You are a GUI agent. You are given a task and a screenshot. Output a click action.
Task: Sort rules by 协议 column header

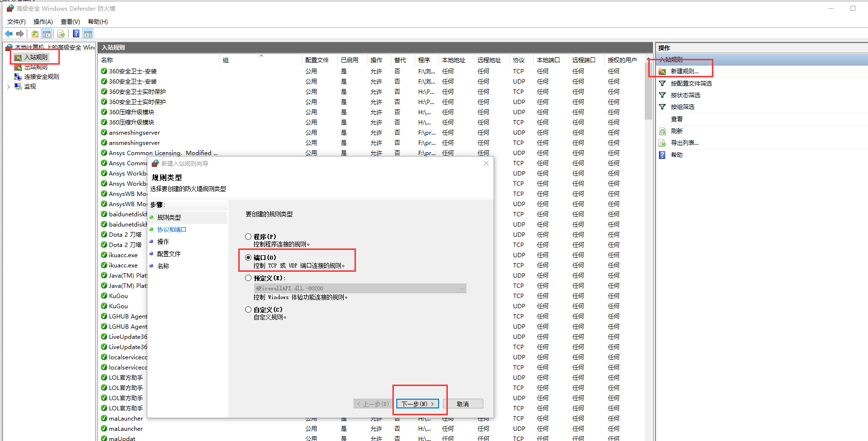click(522, 60)
